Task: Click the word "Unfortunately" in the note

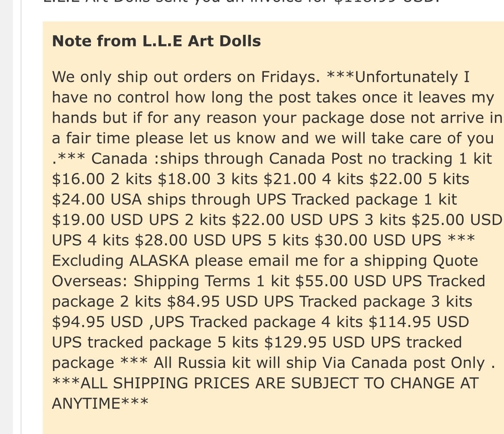Action: click(406, 77)
